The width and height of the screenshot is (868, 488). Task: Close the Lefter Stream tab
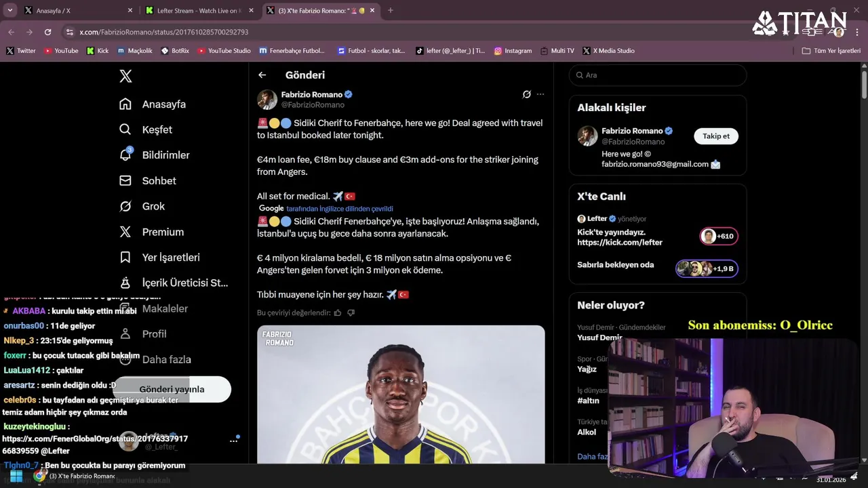(x=251, y=11)
